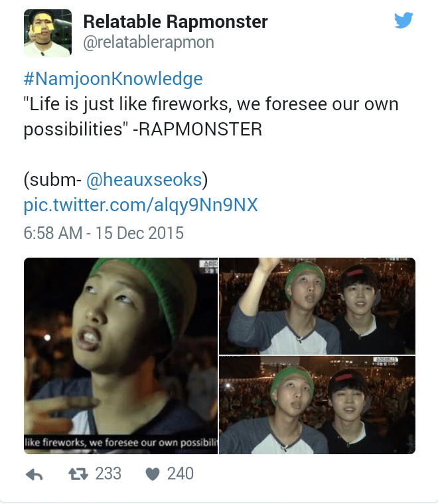The image size is (438, 504).
Task: Open the 6:58 AM - 15 Dec 2015 timestamp
Action: coord(104,233)
